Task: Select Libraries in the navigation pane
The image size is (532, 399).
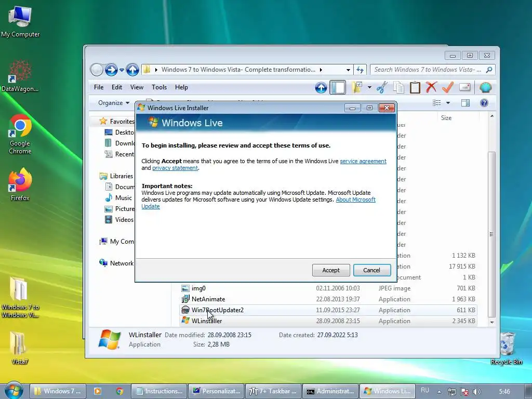Action: [116, 176]
